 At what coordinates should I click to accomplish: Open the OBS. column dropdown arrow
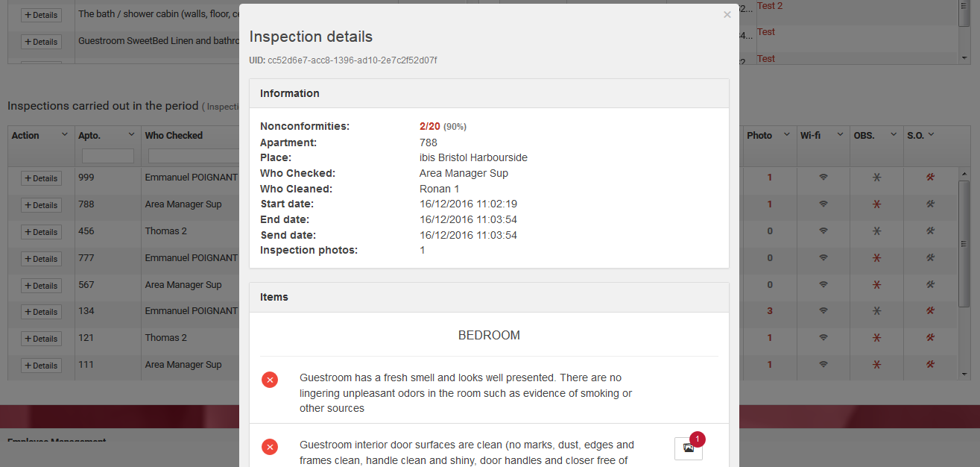point(893,135)
